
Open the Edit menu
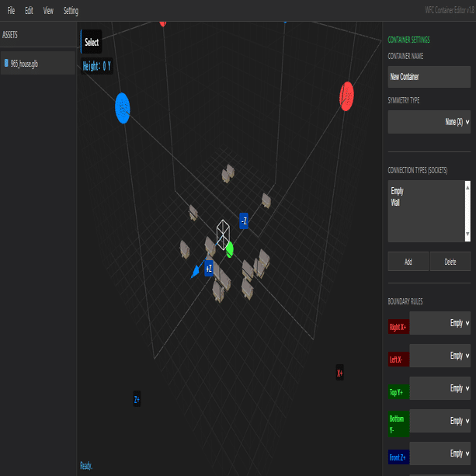pyautogui.click(x=29, y=11)
